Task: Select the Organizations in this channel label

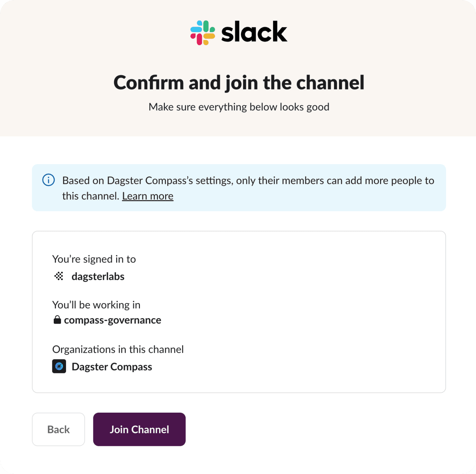Action: (118, 349)
